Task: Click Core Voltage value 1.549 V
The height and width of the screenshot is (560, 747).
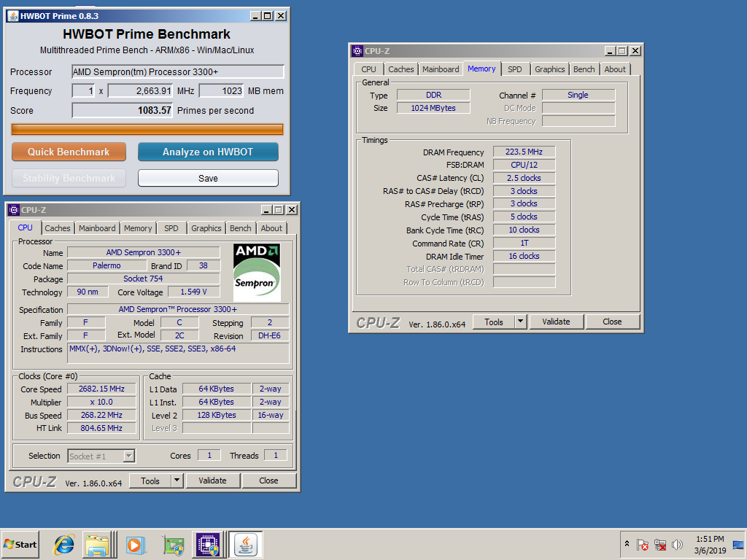Action: click(x=193, y=292)
